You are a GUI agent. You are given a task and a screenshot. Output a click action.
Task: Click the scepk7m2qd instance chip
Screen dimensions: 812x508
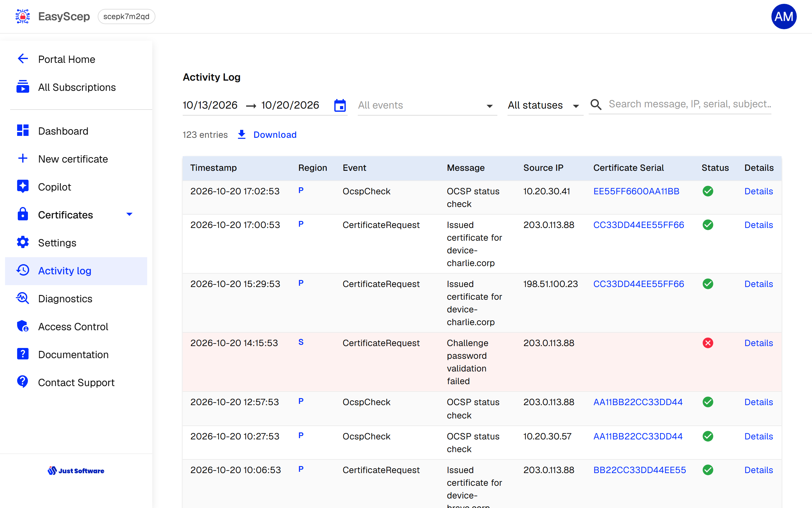[126, 17]
